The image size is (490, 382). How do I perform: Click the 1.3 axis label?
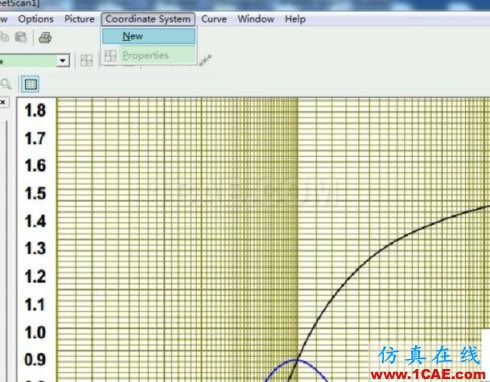point(35,249)
